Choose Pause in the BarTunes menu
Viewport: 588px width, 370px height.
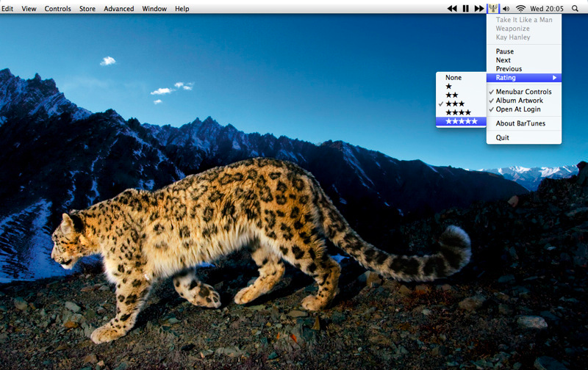click(x=524, y=51)
